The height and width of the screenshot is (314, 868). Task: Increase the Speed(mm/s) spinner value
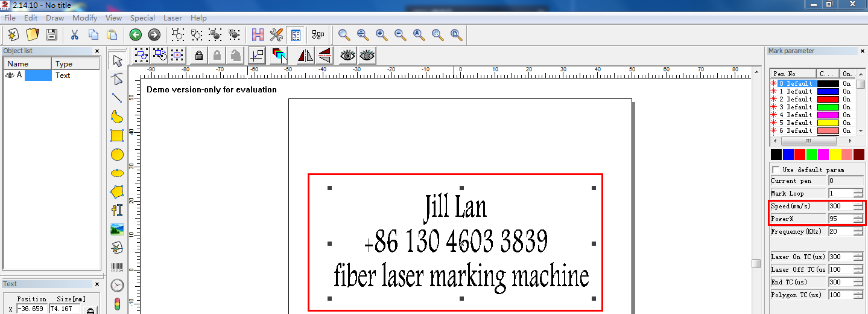[x=858, y=204]
